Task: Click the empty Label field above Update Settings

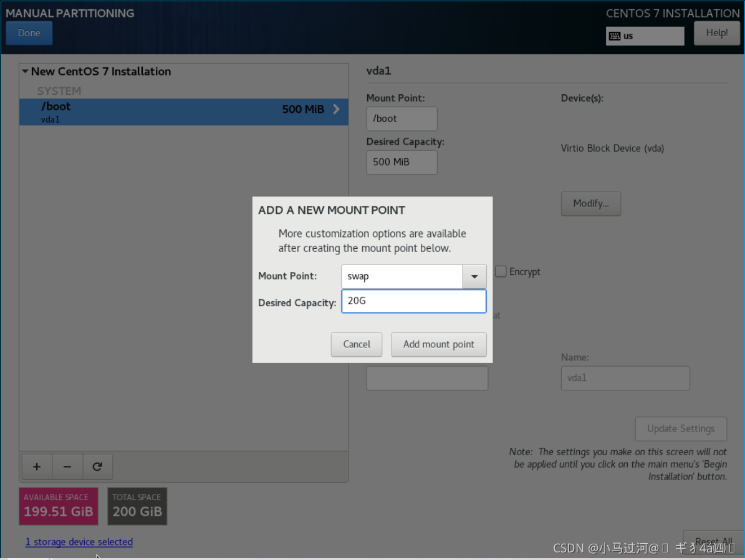Action: click(x=427, y=378)
